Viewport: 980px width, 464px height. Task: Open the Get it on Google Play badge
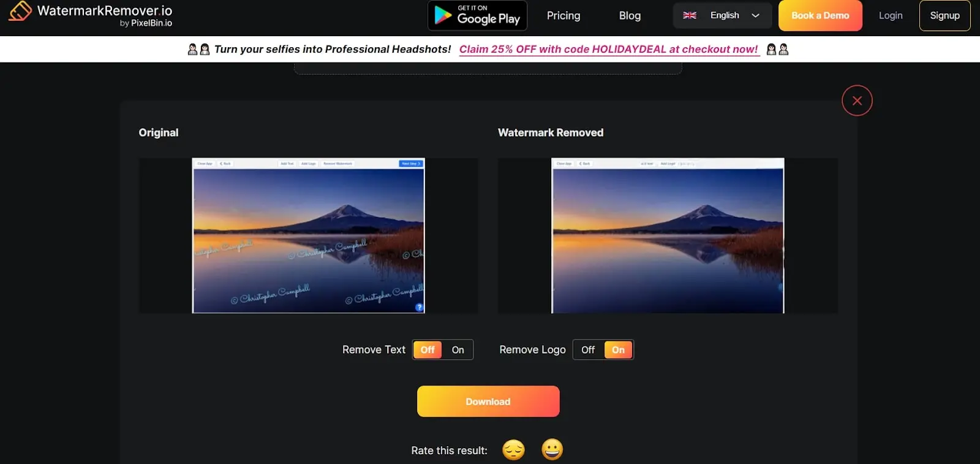click(x=477, y=15)
